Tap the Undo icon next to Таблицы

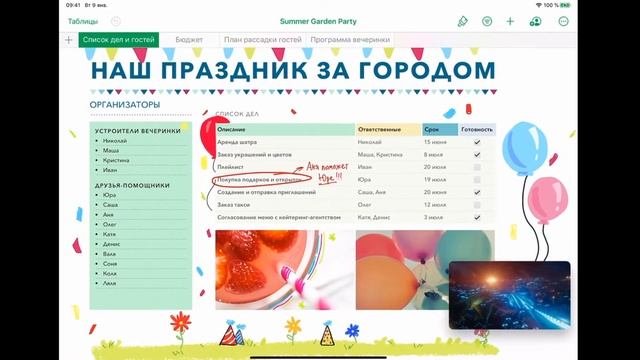tap(116, 21)
